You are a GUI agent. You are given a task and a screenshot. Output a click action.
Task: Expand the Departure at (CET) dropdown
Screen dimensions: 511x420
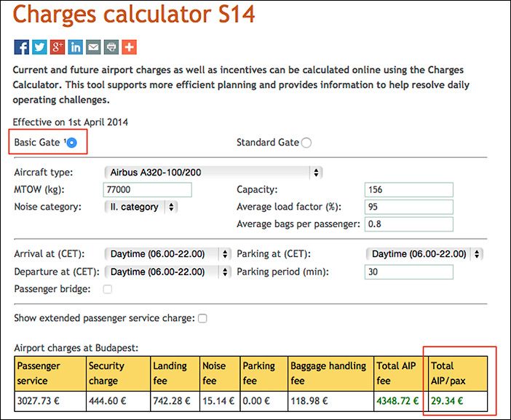[168, 272]
